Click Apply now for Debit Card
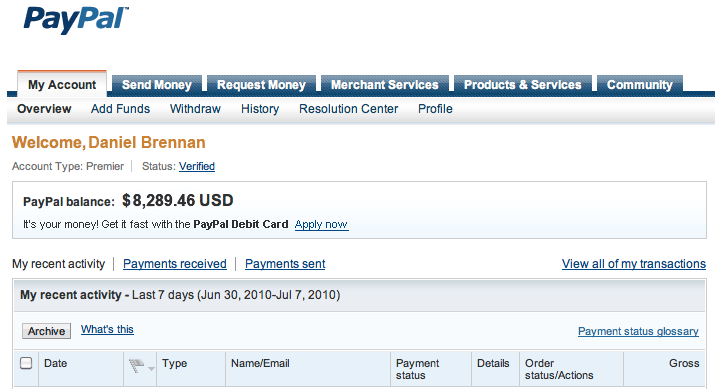The height and width of the screenshot is (389, 715). 321,224
